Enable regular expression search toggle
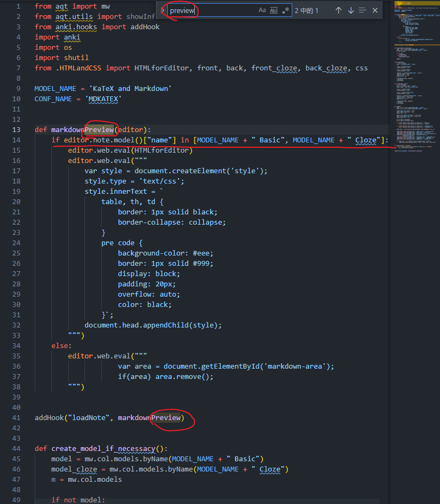 click(x=286, y=10)
